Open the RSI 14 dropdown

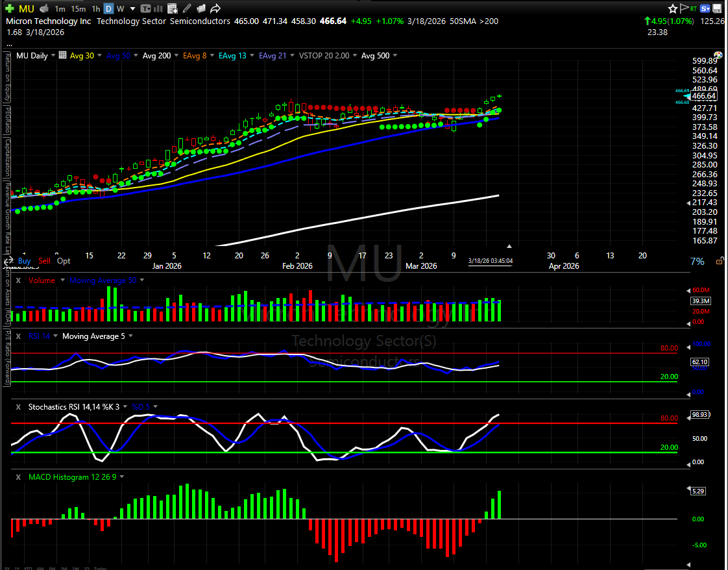click(x=55, y=336)
